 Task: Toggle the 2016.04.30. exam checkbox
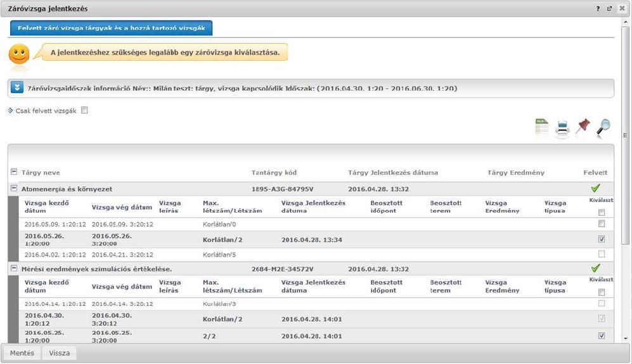click(602, 318)
